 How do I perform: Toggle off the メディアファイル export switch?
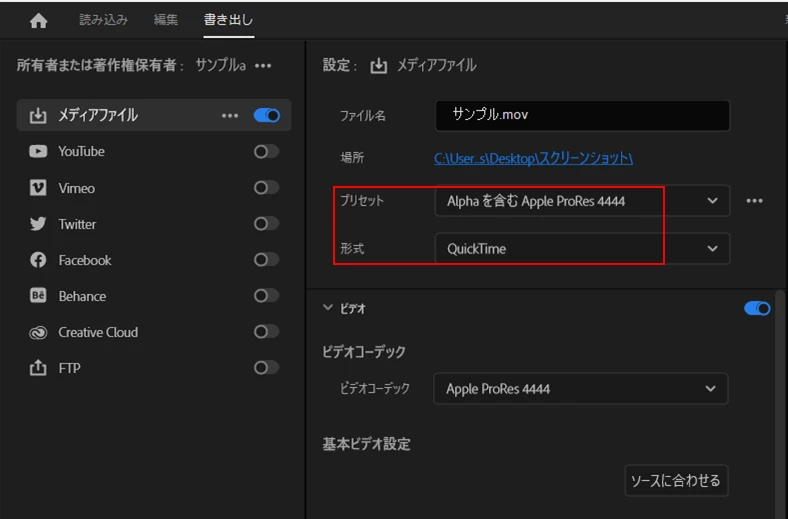tap(267, 116)
